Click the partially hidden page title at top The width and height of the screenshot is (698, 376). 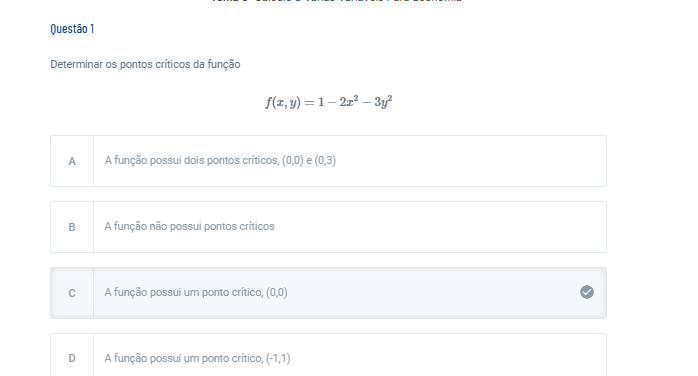click(x=337, y=1)
